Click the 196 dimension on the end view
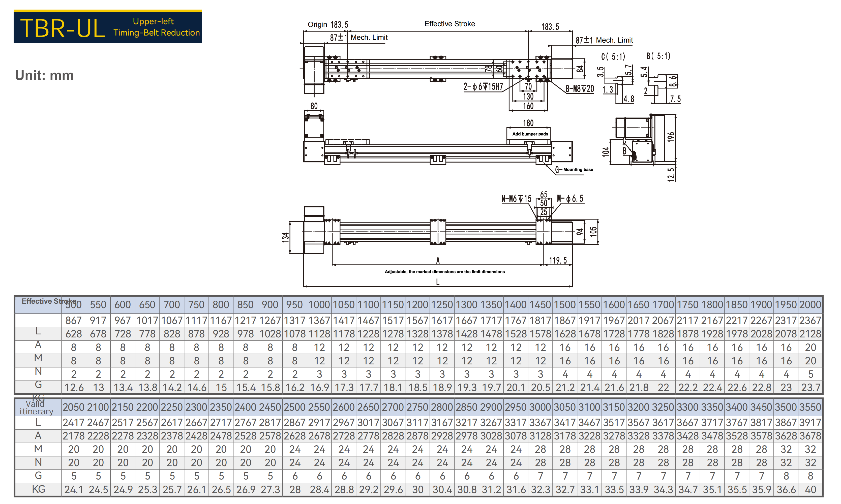841x504 pixels. (x=671, y=137)
